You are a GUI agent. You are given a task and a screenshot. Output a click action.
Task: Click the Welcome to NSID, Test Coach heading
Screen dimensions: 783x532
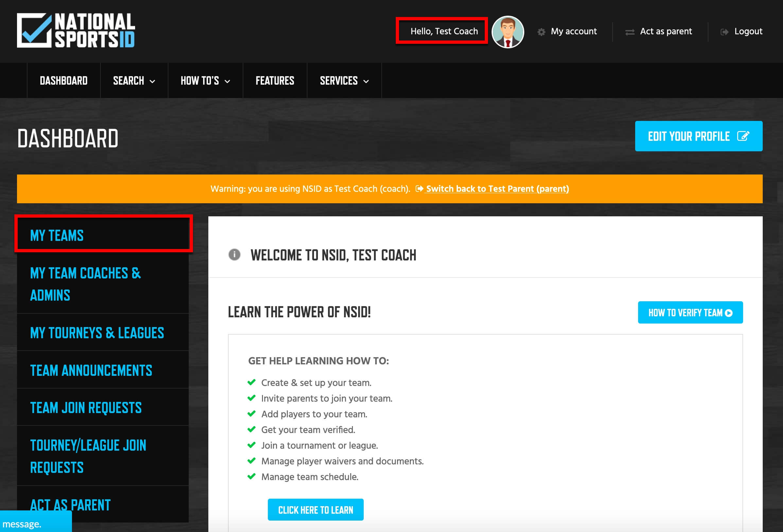tap(333, 255)
